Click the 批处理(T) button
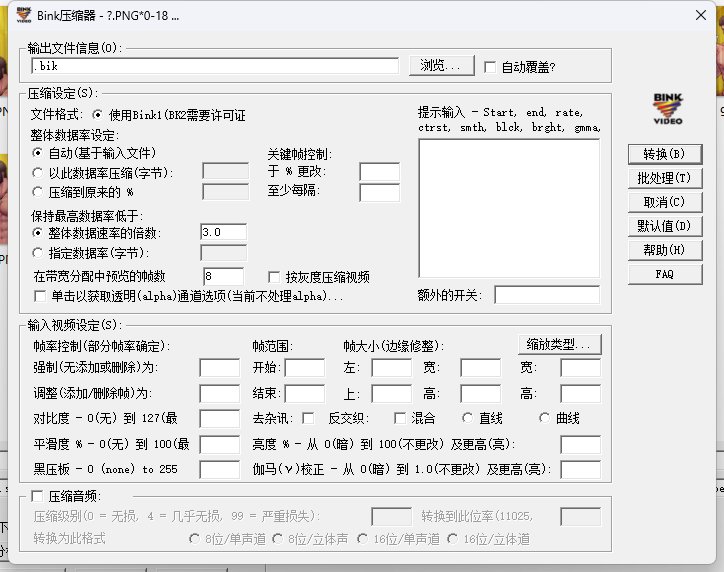The image size is (724, 572). click(x=665, y=178)
